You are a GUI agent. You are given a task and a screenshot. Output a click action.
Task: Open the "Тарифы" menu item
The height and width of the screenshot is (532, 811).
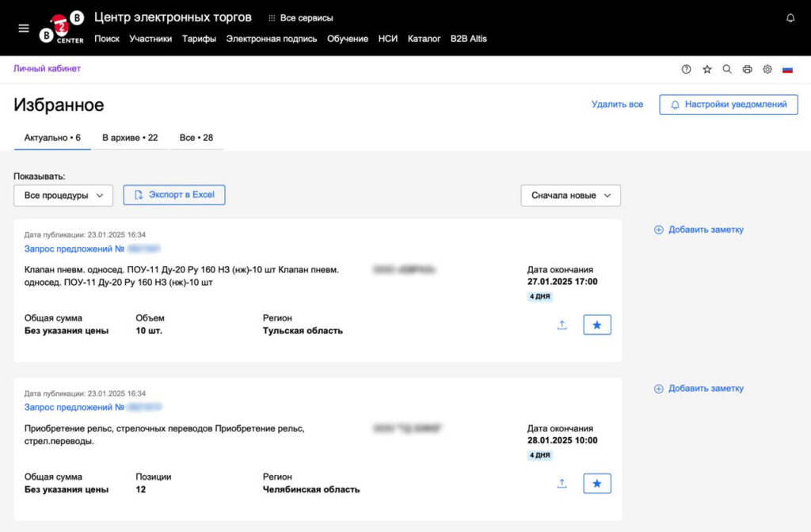click(199, 39)
